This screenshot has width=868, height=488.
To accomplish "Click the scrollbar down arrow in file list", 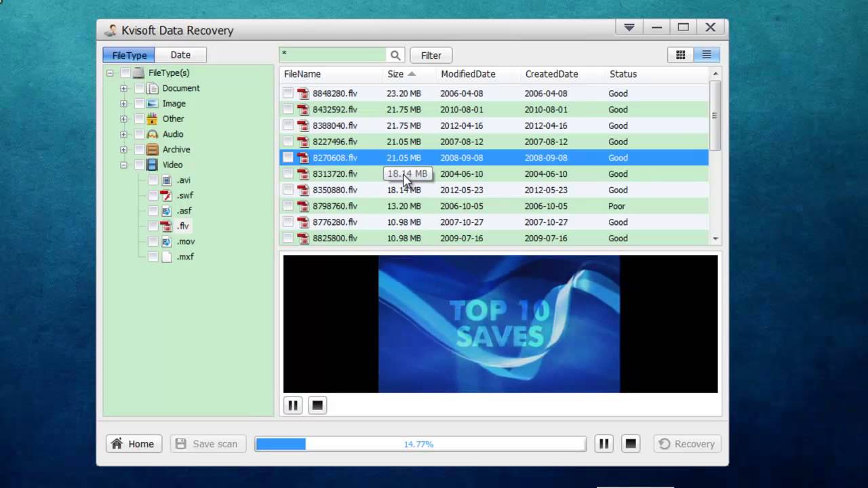I will (715, 239).
